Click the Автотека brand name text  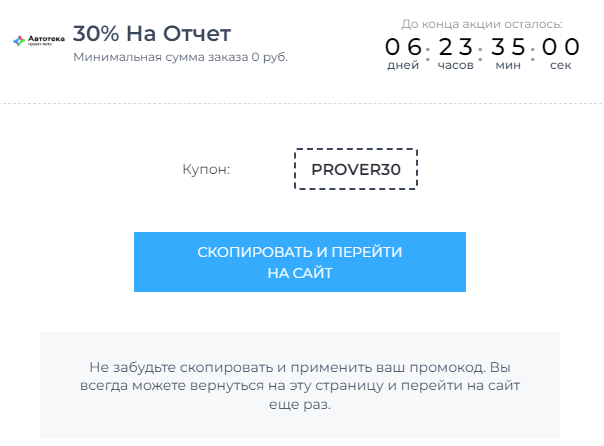click(46, 39)
